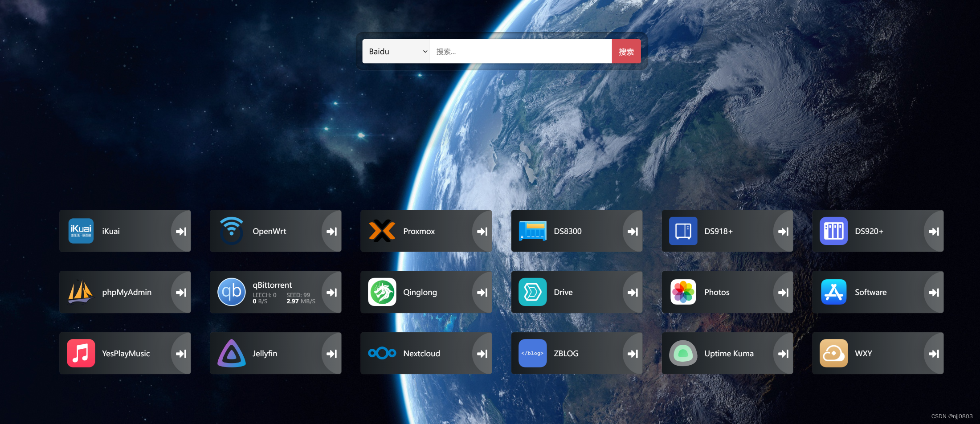This screenshot has width=980, height=424.
Task: Open the Uptime Kuma text label
Action: click(729, 353)
